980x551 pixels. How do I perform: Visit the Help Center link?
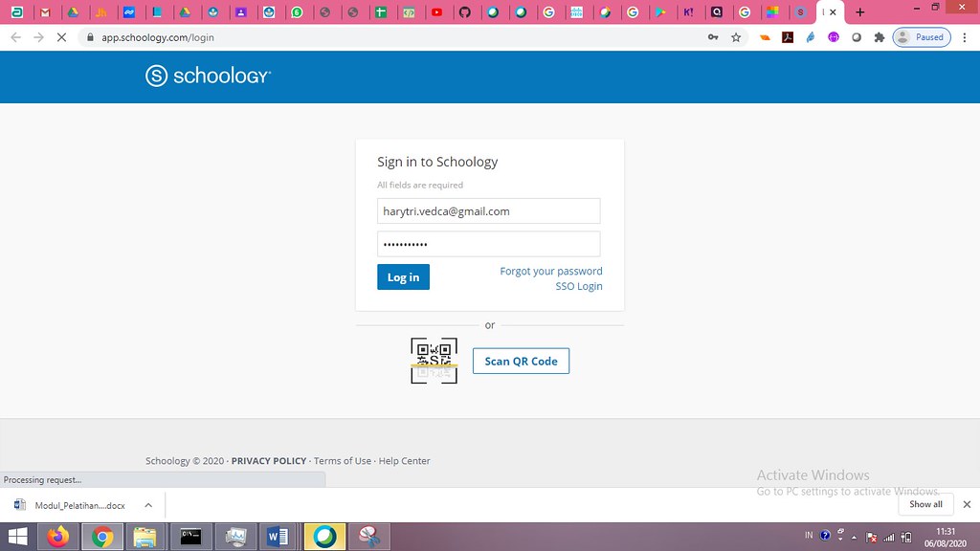tap(405, 461)
